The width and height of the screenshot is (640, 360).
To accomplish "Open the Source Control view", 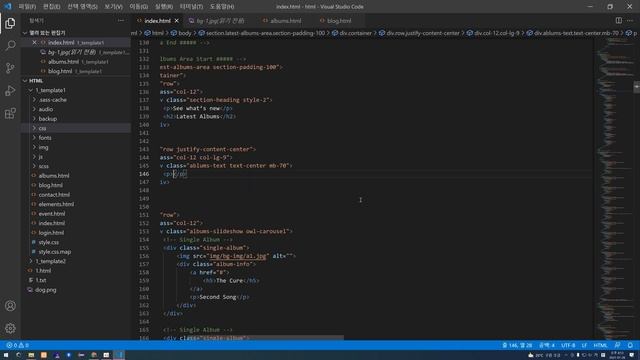I will click(x=10, y=68).
